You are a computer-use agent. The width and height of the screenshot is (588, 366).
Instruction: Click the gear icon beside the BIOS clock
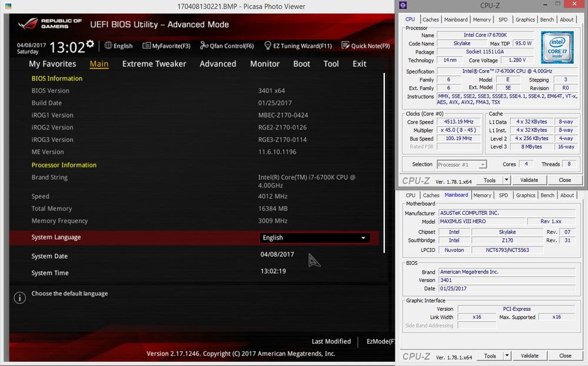click(90, 44)
